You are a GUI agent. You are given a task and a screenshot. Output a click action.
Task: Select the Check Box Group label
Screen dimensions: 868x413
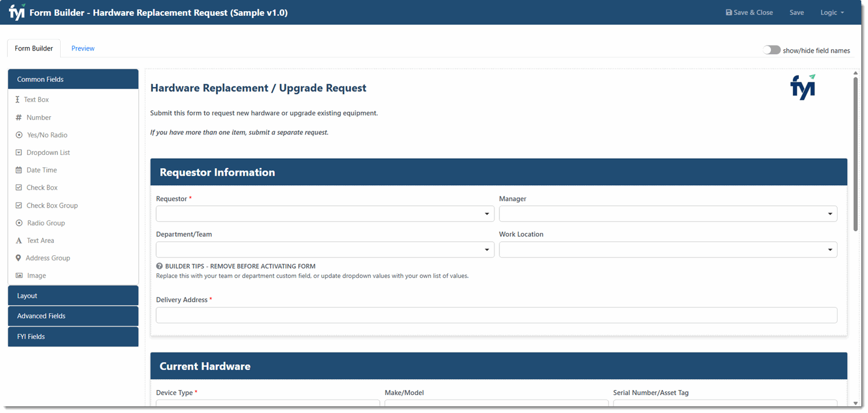click(52, 205)
